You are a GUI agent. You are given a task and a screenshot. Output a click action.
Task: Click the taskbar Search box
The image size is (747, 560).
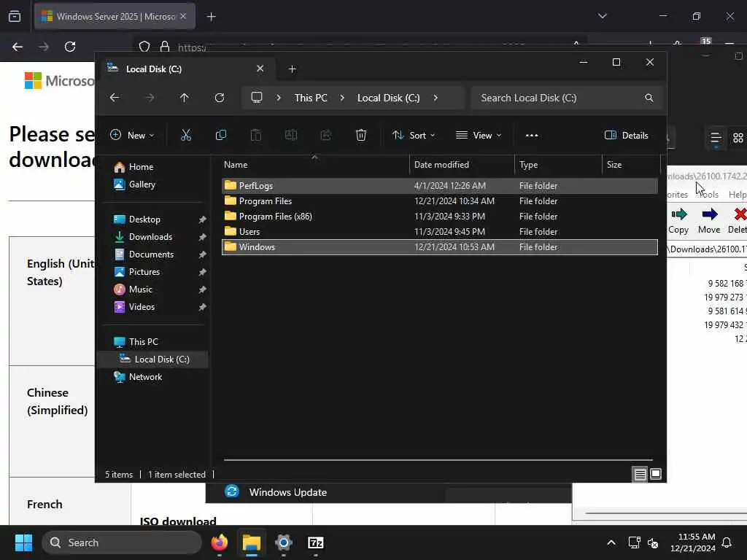[x=122, y=542]
